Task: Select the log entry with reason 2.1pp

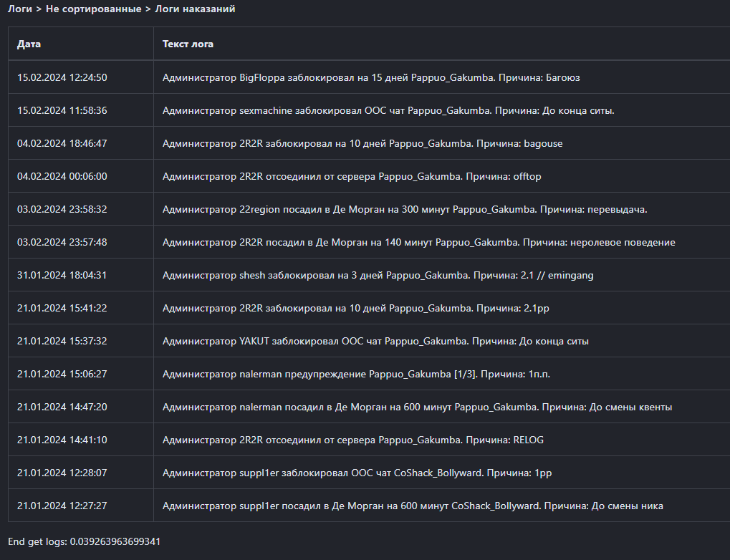Action: point(355,308)
